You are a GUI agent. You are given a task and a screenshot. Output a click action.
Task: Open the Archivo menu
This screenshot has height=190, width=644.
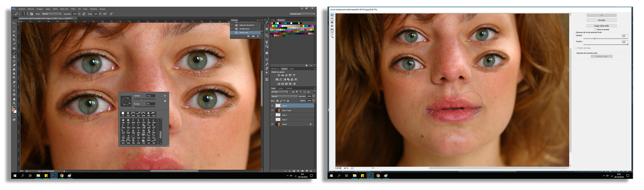[22, 9]
